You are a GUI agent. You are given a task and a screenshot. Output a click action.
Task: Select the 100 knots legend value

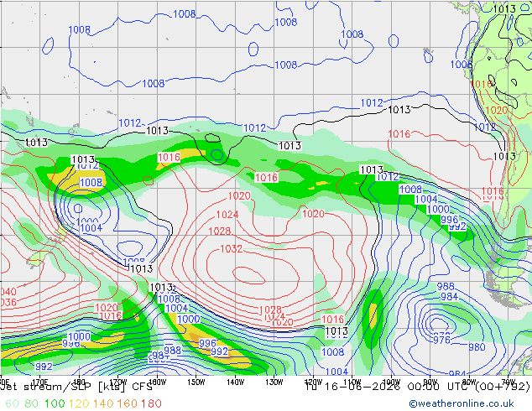click(x=55, y=403)
